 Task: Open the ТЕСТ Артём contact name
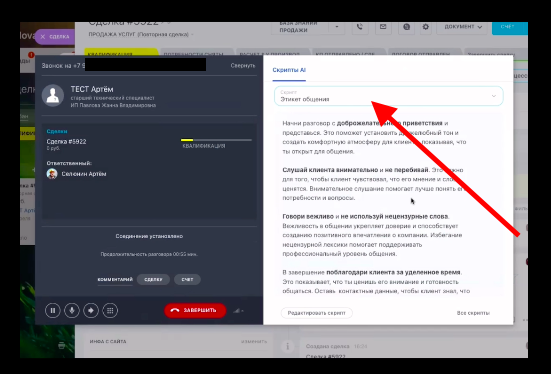point(92,89)
